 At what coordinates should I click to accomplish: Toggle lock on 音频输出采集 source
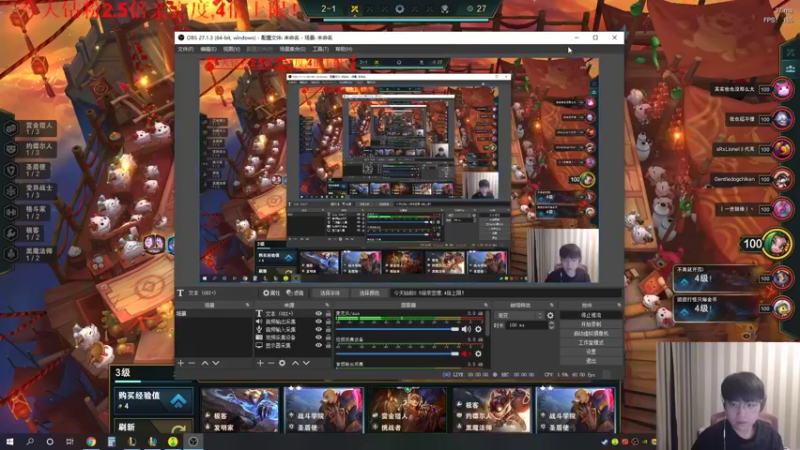(x=328, y=322)
